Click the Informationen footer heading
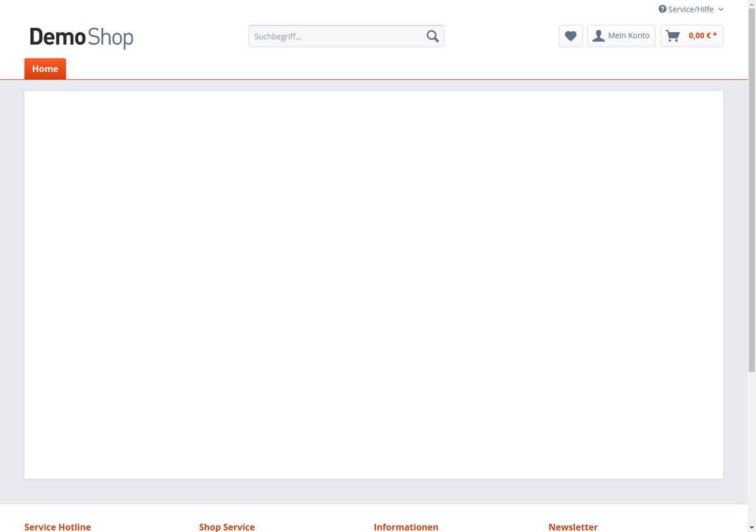 pos(406,527)
